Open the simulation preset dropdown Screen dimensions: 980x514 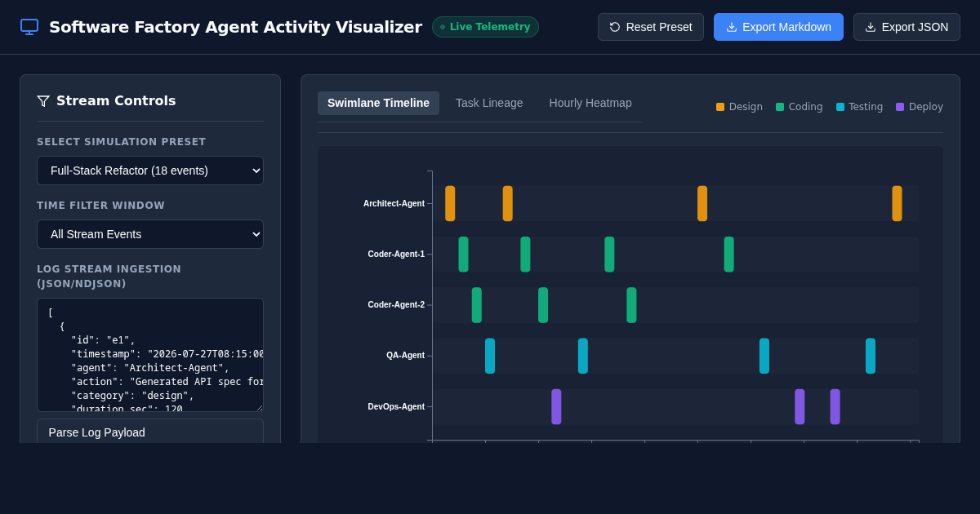pyautogui.click(x=150, y=171)
